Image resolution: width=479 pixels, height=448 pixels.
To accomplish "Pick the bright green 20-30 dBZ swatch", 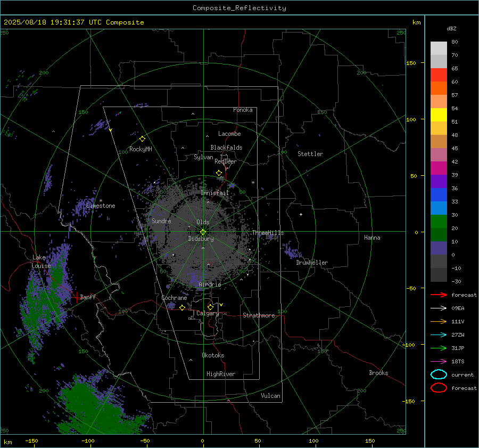I will click(x=439, y=222).
